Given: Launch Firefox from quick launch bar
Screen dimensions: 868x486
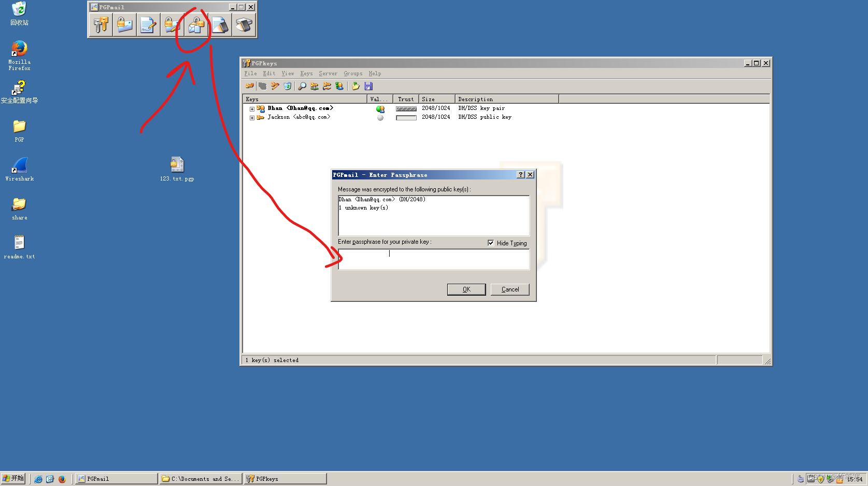Looking at the screenshot, I should coord(62,479).
